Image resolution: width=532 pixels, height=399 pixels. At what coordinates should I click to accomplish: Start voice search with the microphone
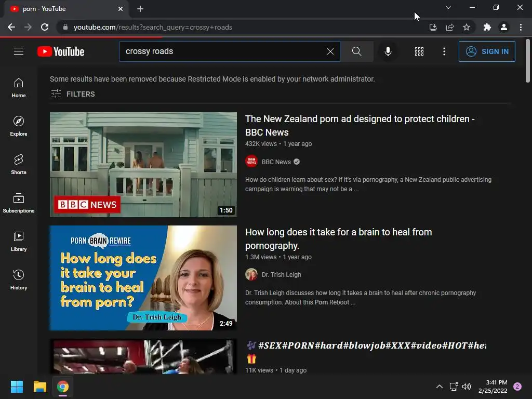388,51
